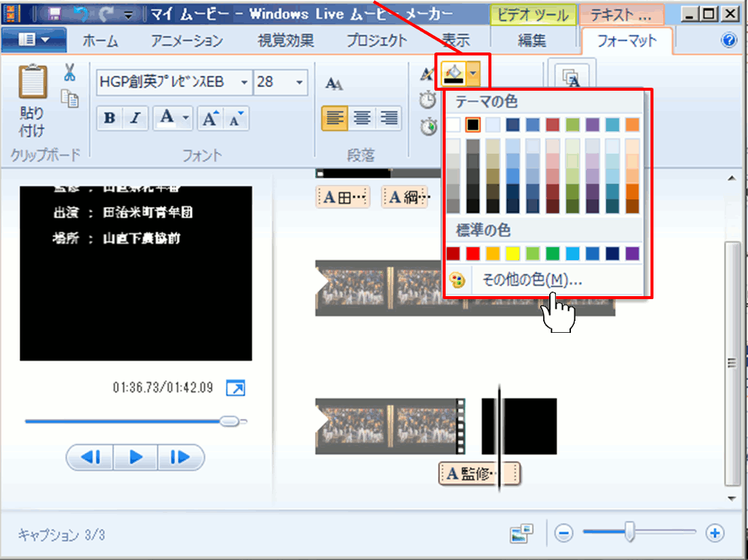The image size is (748, 560).
Task: Click the copy icon in clipboard group
Action: click(70, 98)
